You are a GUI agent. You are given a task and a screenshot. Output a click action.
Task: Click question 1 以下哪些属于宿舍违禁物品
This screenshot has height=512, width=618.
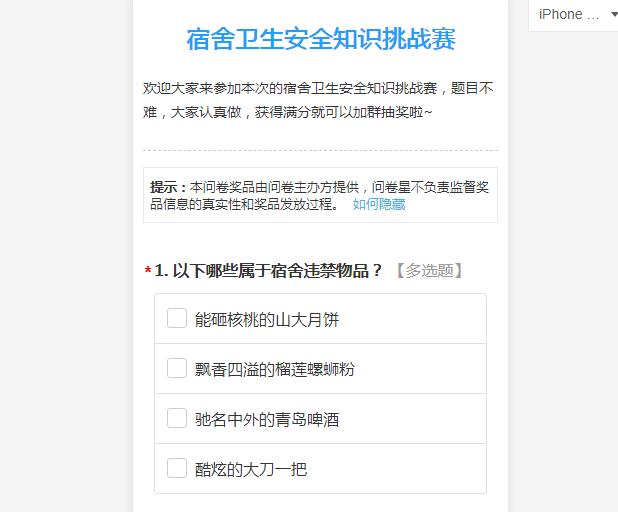click(268, 271)
